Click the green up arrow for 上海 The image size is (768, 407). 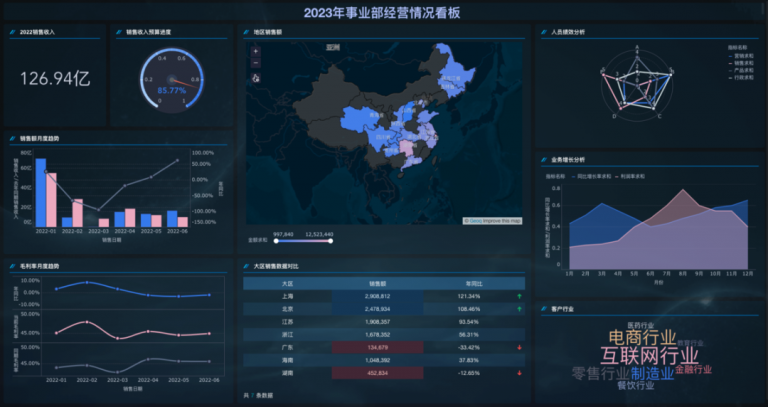click(519, 296)
